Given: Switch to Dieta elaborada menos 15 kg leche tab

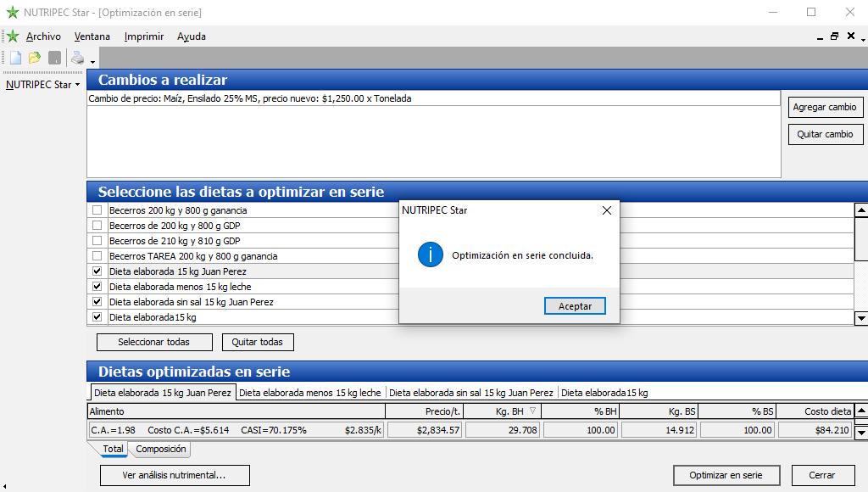Looking at the screenshot, I should [x=310, y=393].
